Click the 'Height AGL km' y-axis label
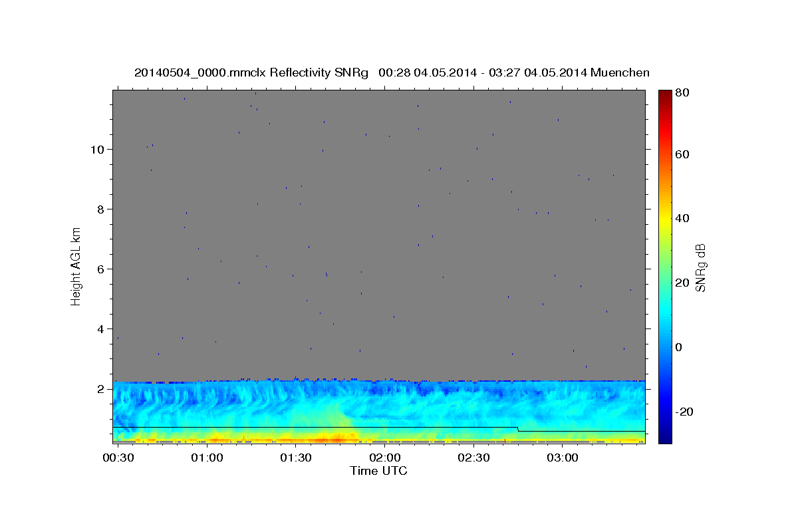 pyautogui.click(x=76, y=266)
